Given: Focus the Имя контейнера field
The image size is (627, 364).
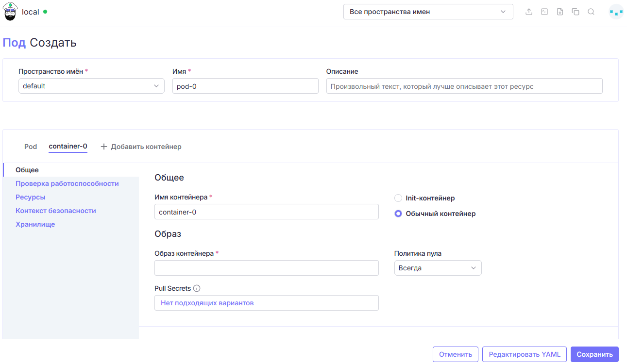Looking at the screenshot, I should 266,212.
